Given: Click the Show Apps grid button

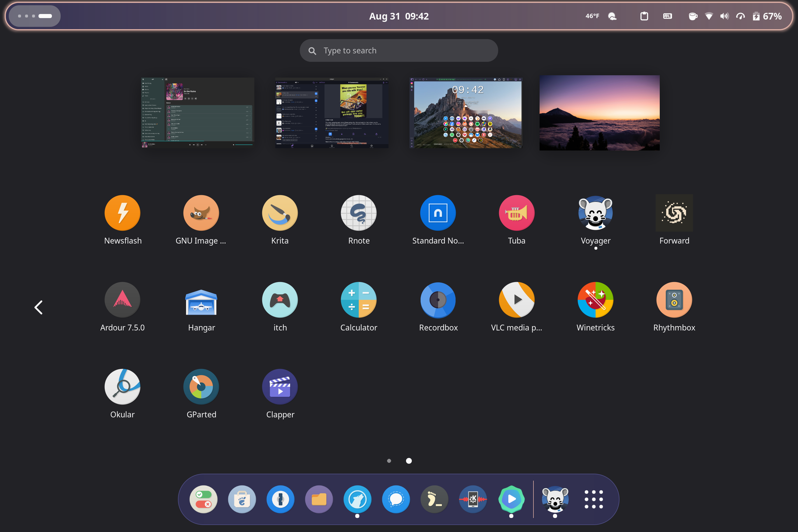Looking at the screenshot, I should pyautogui.click(x=594, y=499).
